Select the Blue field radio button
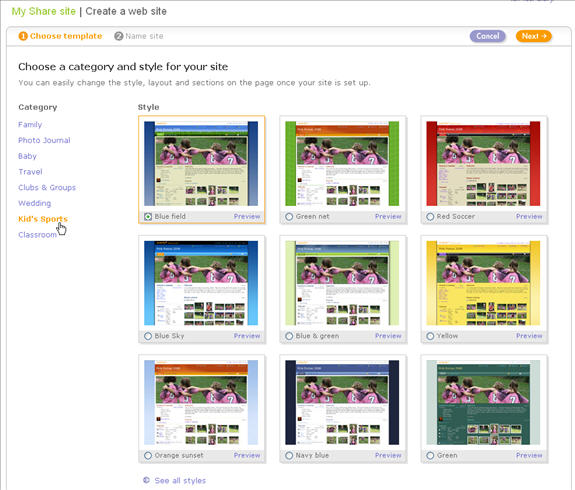 [x=148, y=217]
